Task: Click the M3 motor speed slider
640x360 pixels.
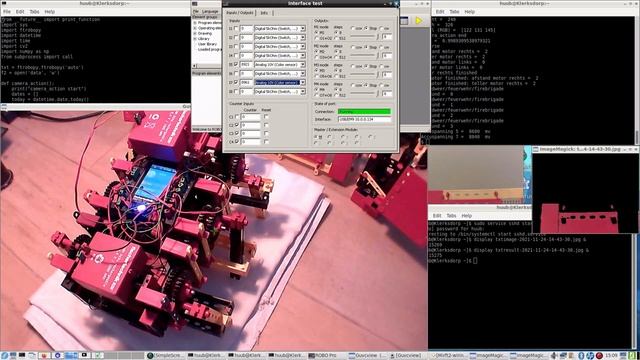Action: [364, 75]
